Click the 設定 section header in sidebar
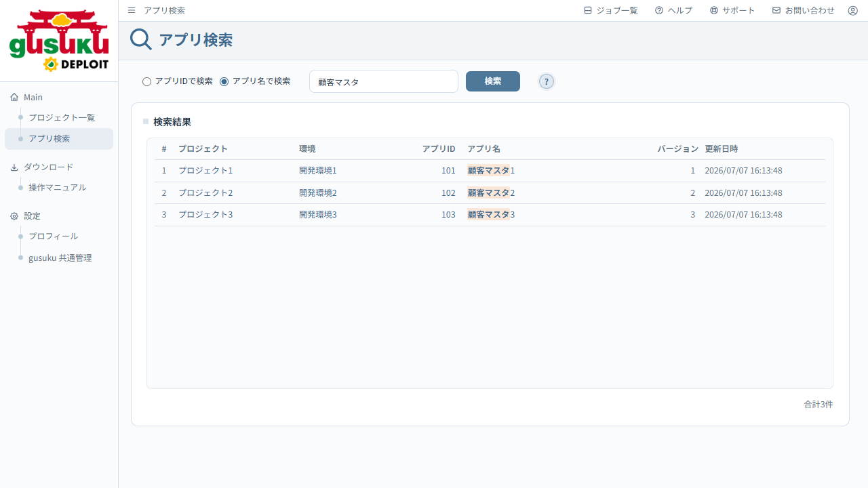Screen dimensions: 868x488 coord(32,216)
